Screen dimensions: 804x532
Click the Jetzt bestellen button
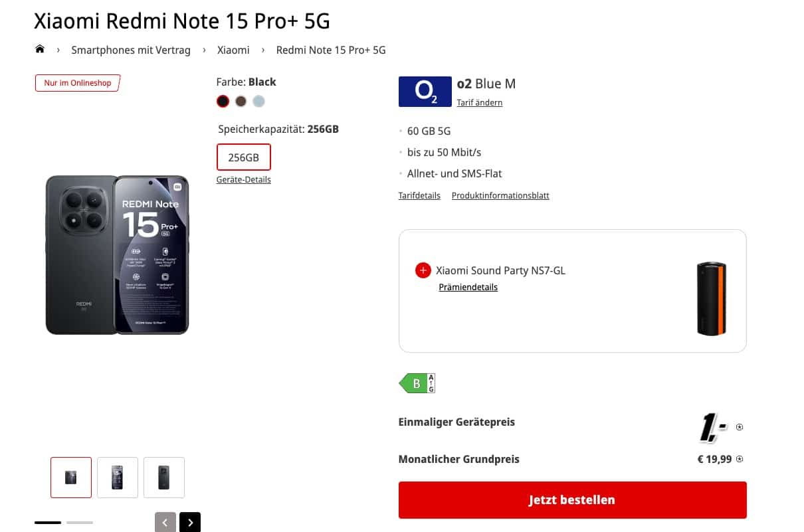pos(571,499)
